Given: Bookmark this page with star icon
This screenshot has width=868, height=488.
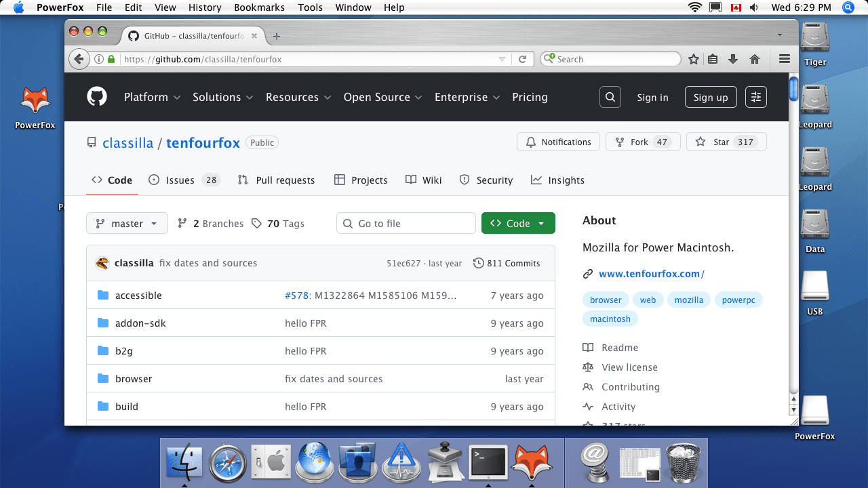Looking at the screenshot, I should 693,59.
